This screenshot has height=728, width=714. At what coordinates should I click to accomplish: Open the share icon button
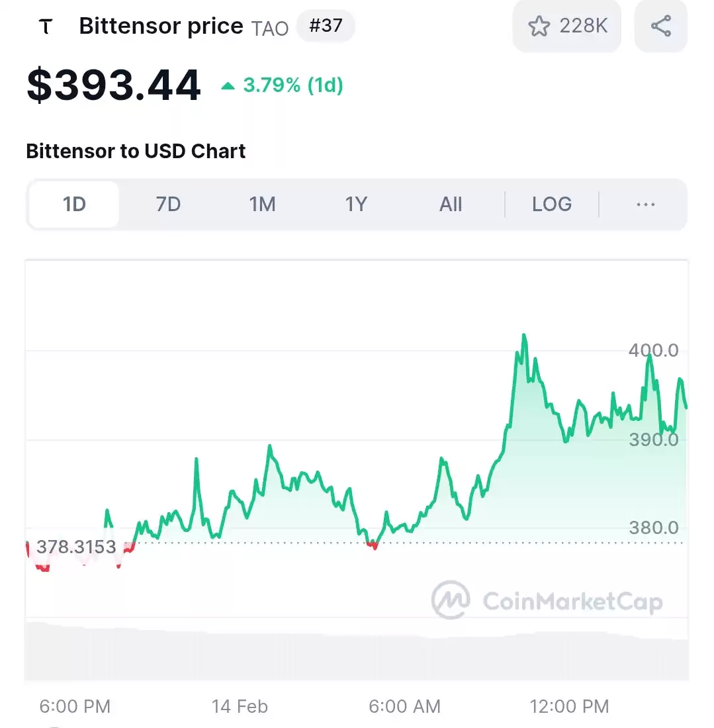[660, 26]
